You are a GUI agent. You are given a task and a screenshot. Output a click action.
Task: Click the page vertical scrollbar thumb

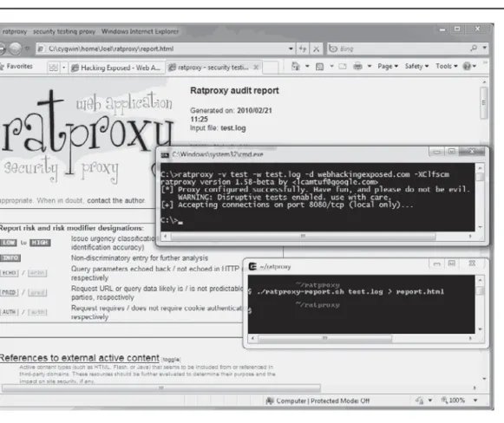click(x=484, y=103)
